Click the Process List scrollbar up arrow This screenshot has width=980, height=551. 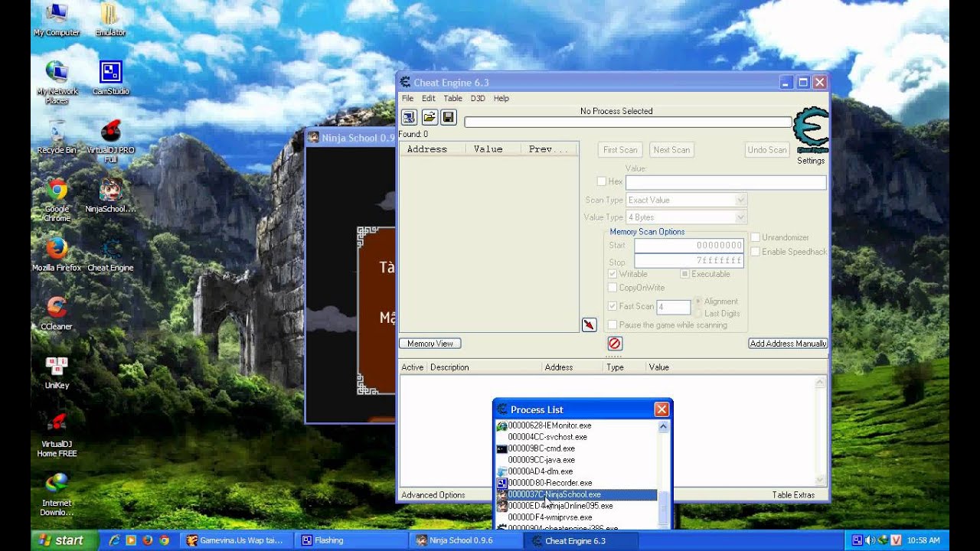point(663,426)
